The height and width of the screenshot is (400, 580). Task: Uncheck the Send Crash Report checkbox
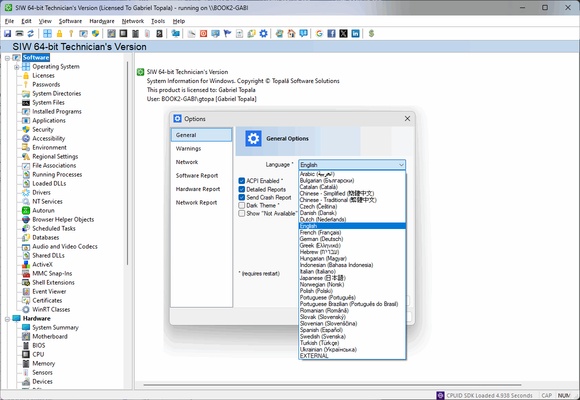coord(242,197)
